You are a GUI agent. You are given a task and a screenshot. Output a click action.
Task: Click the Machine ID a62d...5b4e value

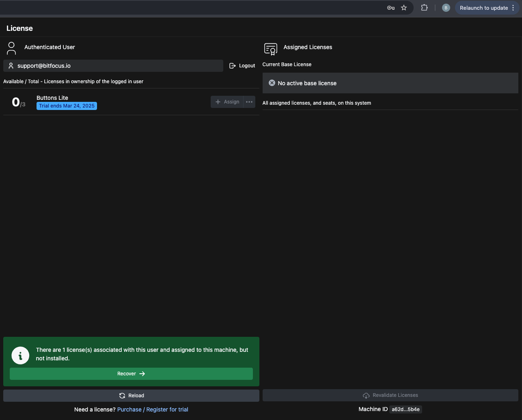pyautogui.click(x=406, y=409)
